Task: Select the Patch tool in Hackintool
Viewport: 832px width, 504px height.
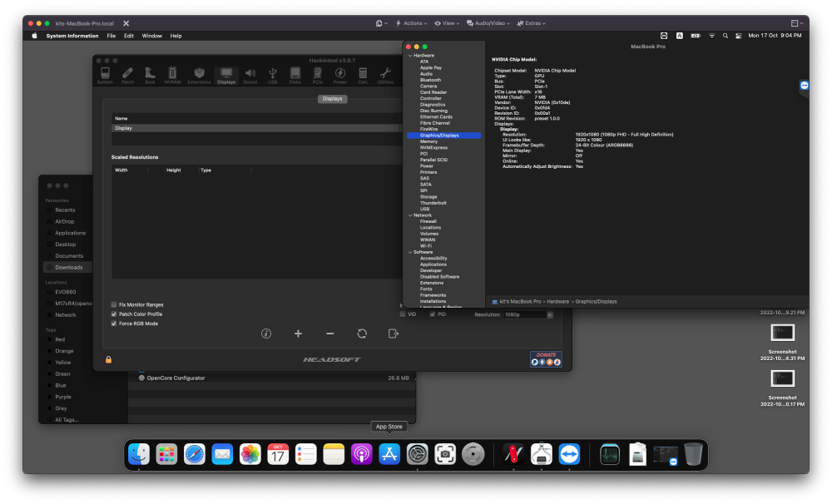Action: (127, 76)
